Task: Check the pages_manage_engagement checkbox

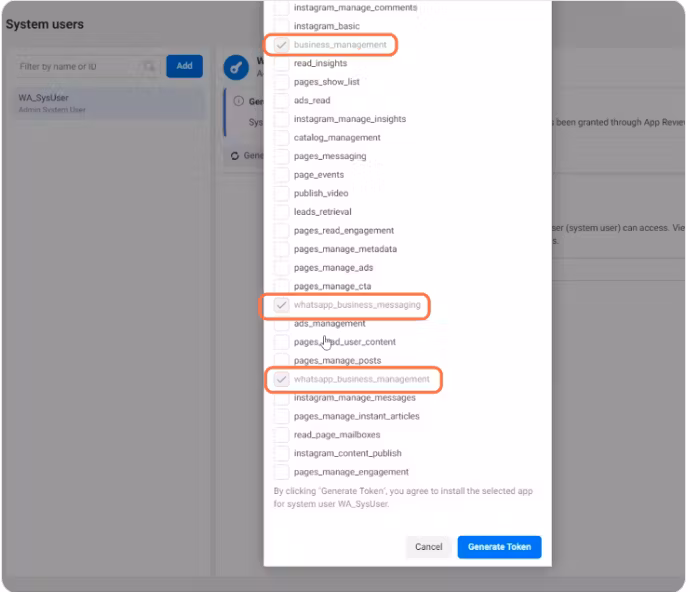Action: point(282,472)
